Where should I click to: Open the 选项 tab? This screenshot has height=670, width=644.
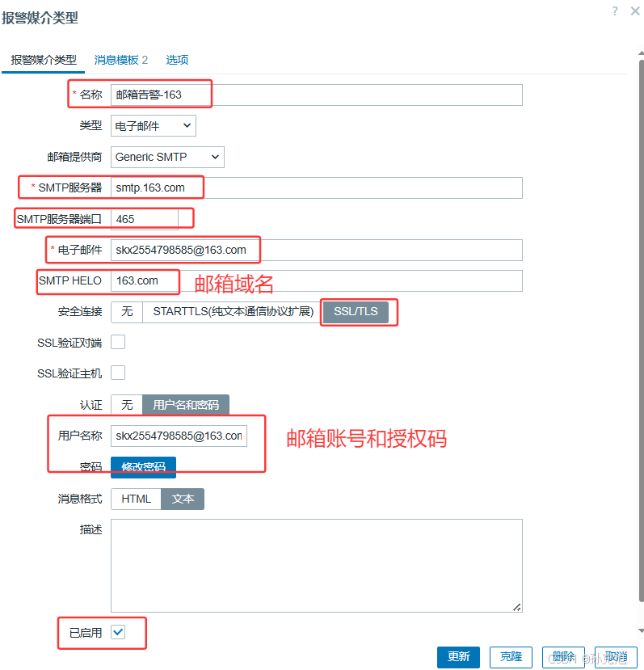click(x=177, y=60)
